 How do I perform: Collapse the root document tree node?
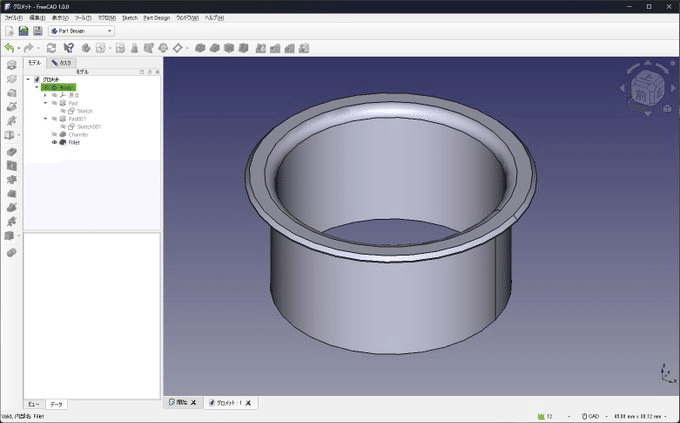28,79
